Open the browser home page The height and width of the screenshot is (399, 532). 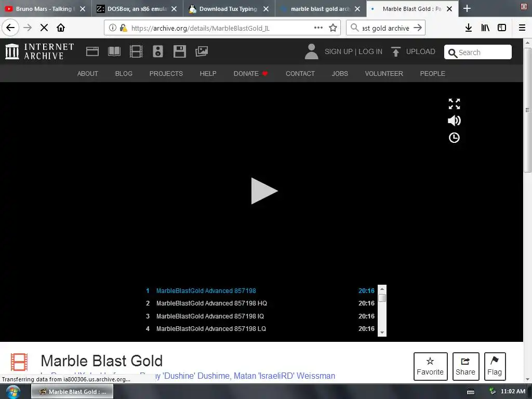pos(61,28)
